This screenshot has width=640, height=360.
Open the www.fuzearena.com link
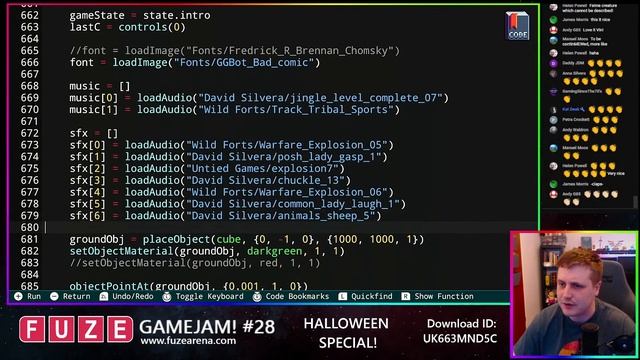pos(188,340)
